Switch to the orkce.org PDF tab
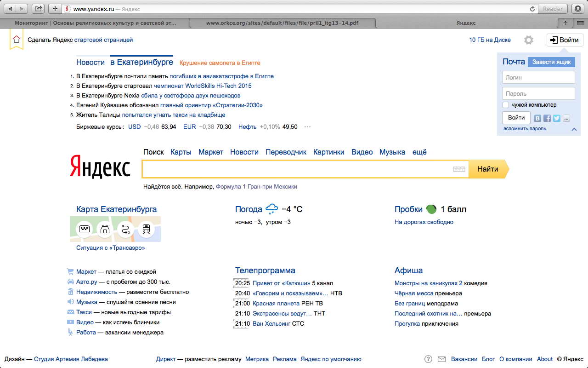Screen dimensions: 588x368 click(x=282, y=23)
